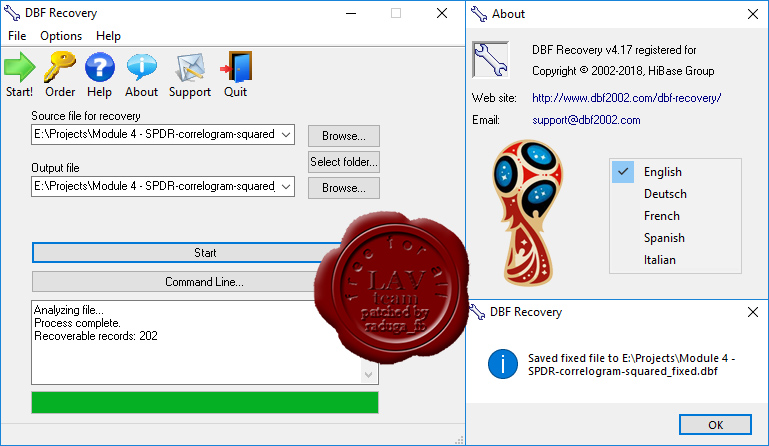Expand the Output file dropdown
The width and height of the screenshot is (769, 446).
286,186
